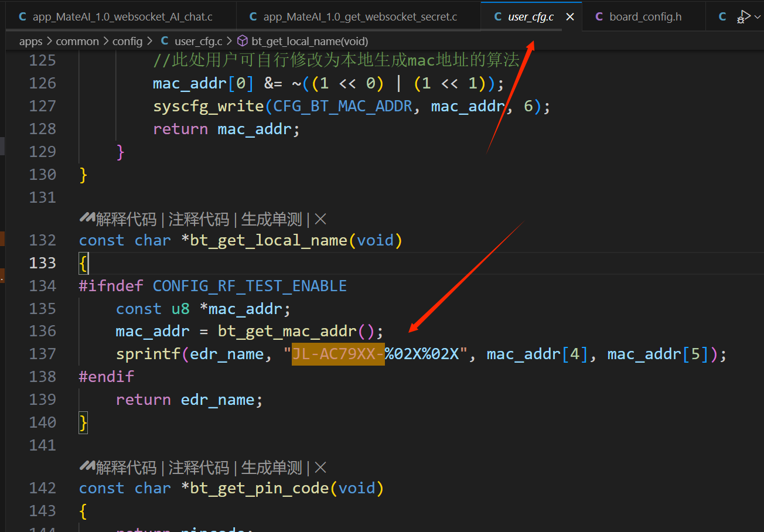Click line number 125 in the gutter

pyautogui.click(x=43, y=60)
